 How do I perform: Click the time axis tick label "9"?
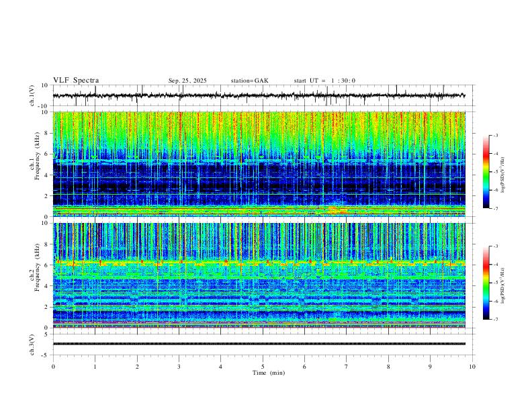point(430,367)
